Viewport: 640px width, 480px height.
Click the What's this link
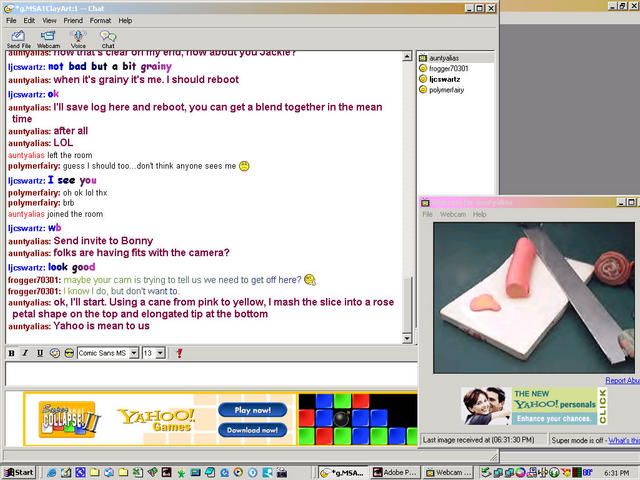click(x=624, y=440)
